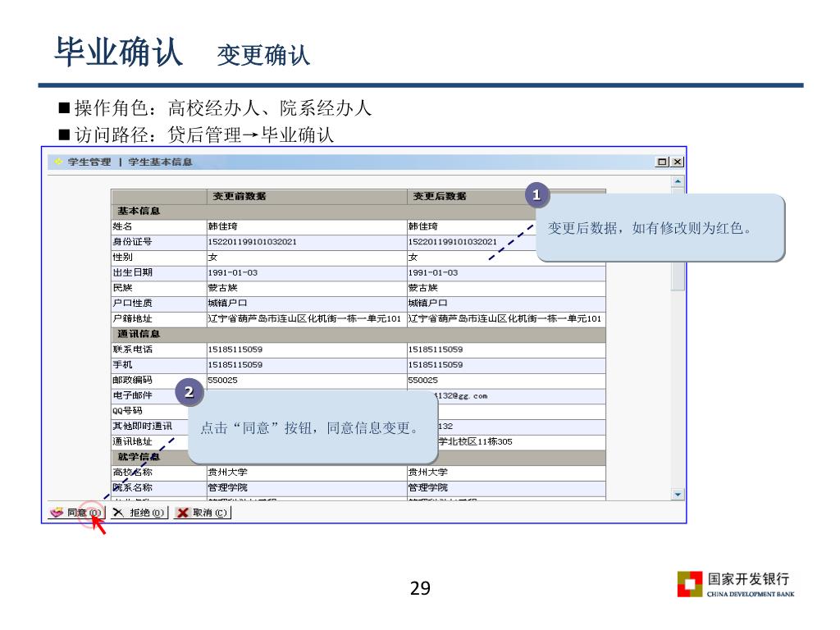Click the yellow icon before 学生管理
The height and width of the screenshot is (630, 840).
[59, 162]
